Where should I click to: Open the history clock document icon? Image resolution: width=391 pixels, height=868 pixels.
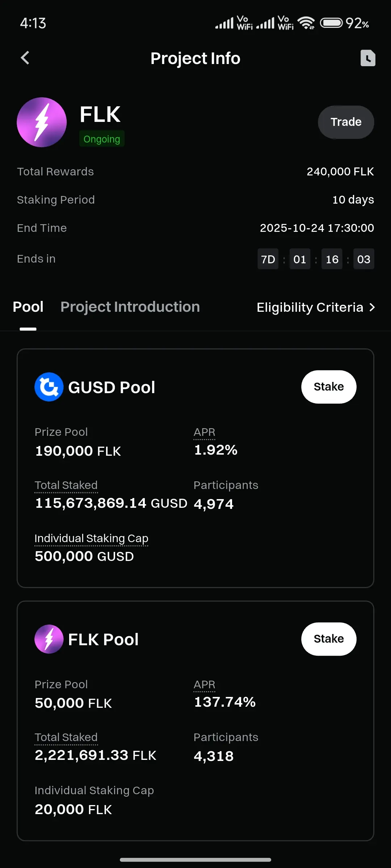click(x=368, y=58)
